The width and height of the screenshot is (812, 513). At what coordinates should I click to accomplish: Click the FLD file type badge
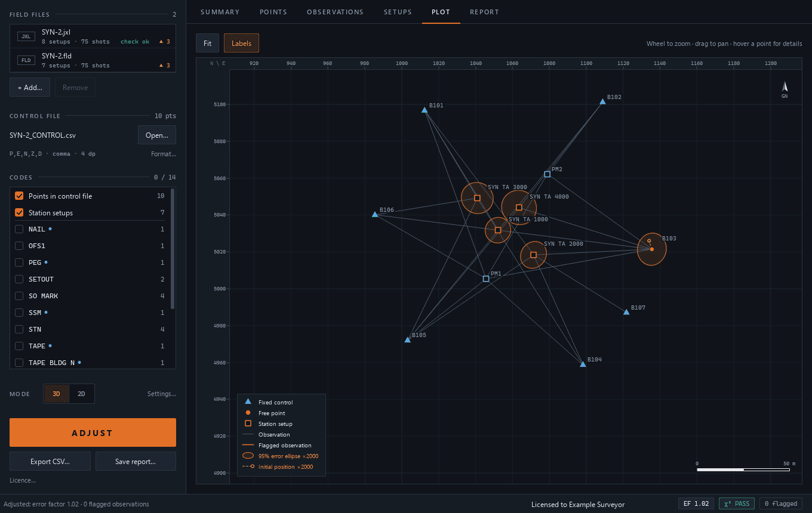pyautogui.click(x=26, y=60)
